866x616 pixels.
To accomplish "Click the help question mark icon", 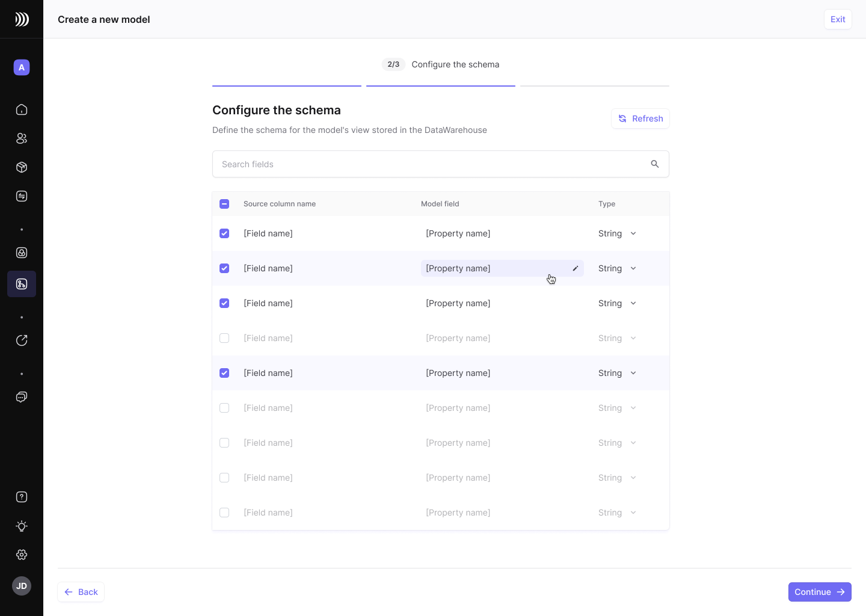I will [x=22, y=497].
